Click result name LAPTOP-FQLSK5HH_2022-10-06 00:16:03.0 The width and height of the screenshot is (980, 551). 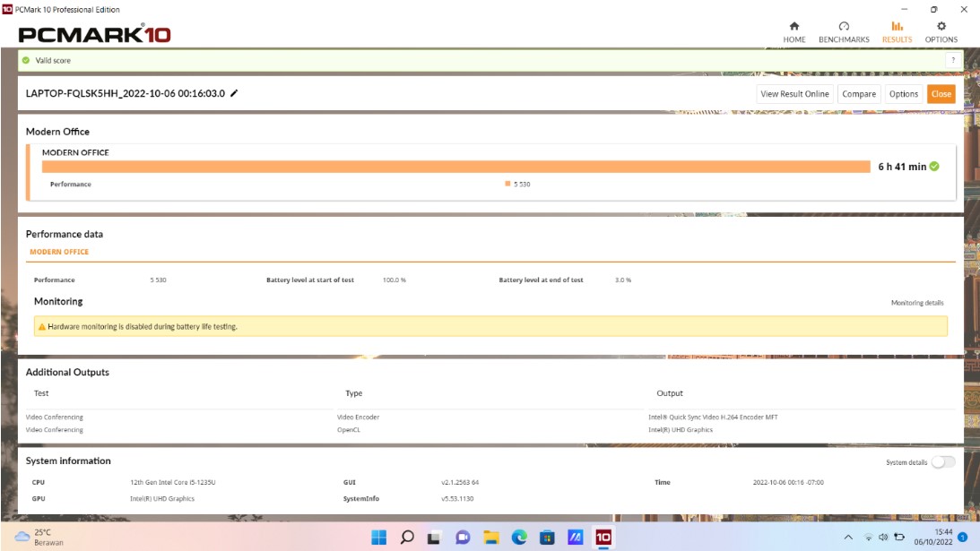tap(125, 94)
